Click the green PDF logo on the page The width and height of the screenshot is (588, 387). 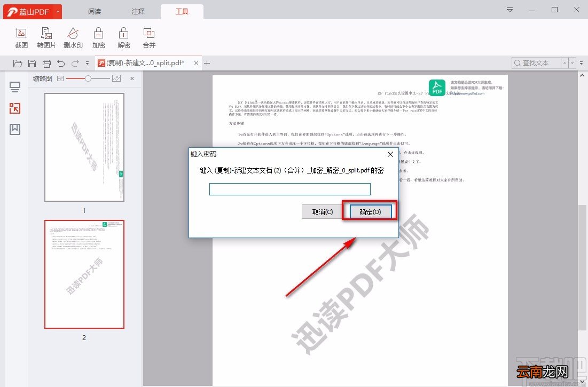coord(437,88)
